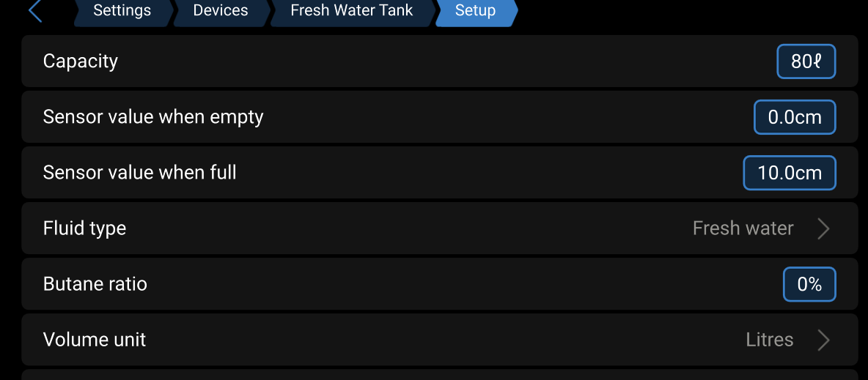Click the 0.0cm sensor empty value
This screenshot has height=380, width=868.
[795, 117]
